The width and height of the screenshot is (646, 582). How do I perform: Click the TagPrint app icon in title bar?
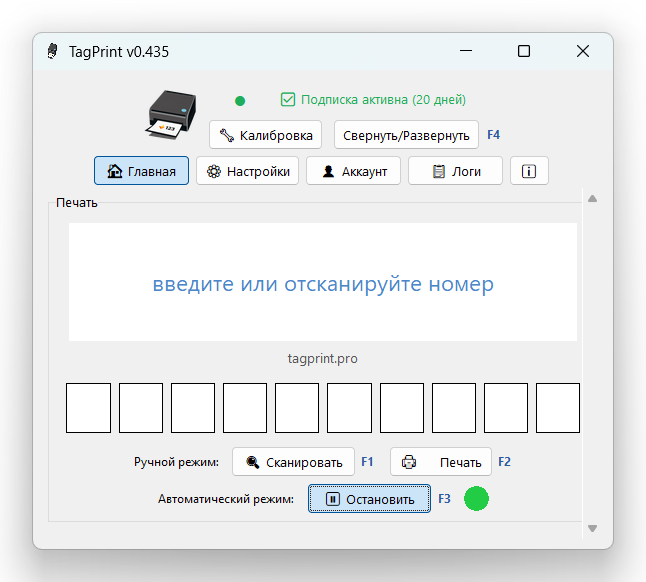pyautogui.click(x=52, y=51)
